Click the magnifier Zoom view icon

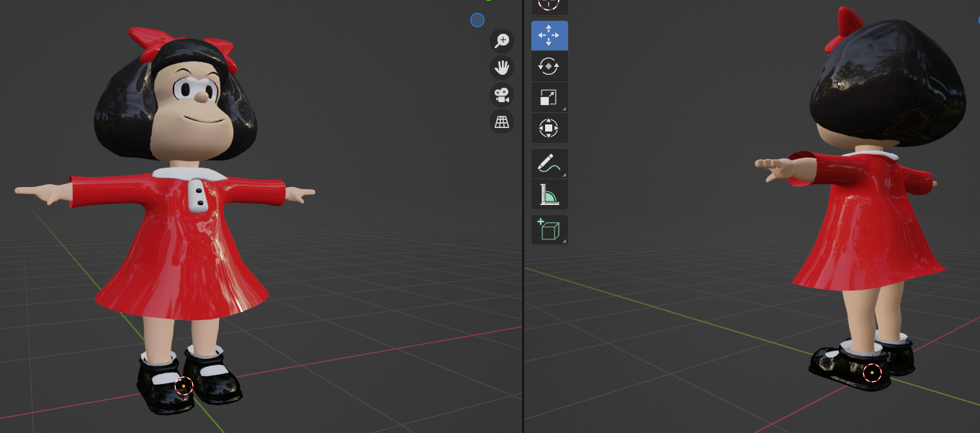click(x=502, y=41)
